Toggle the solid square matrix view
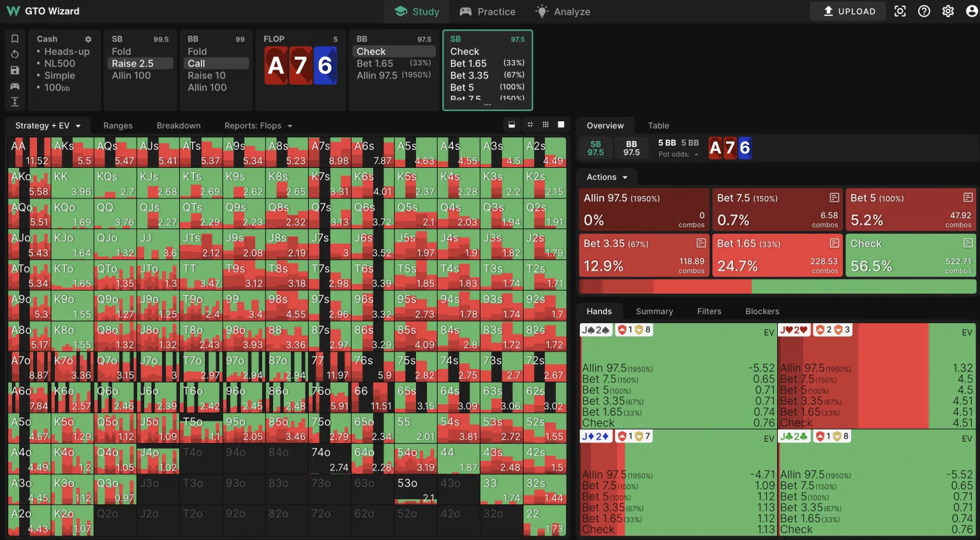980x540 pixels. (561, 125)
